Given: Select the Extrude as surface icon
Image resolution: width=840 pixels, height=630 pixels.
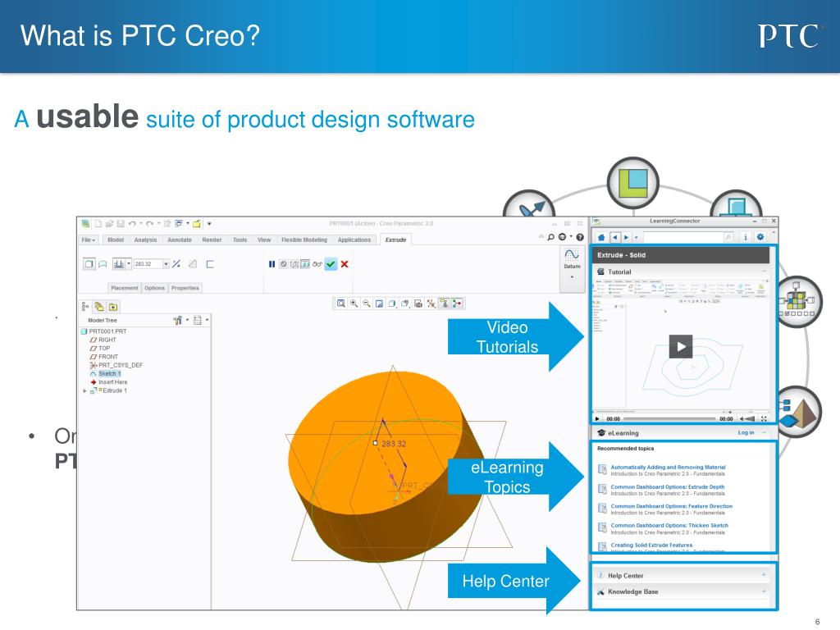Looking at the screenshot, I should (103, 263).
